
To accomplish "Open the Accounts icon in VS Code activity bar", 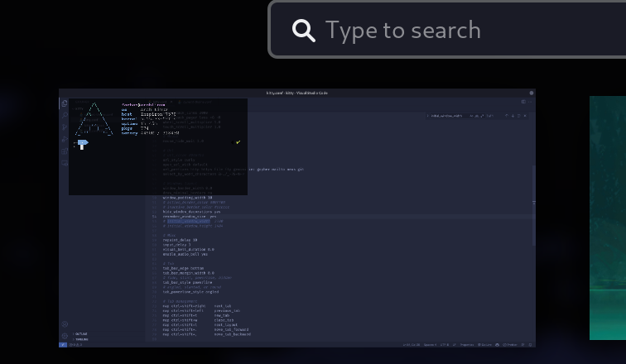I will (x=65, y=324).
